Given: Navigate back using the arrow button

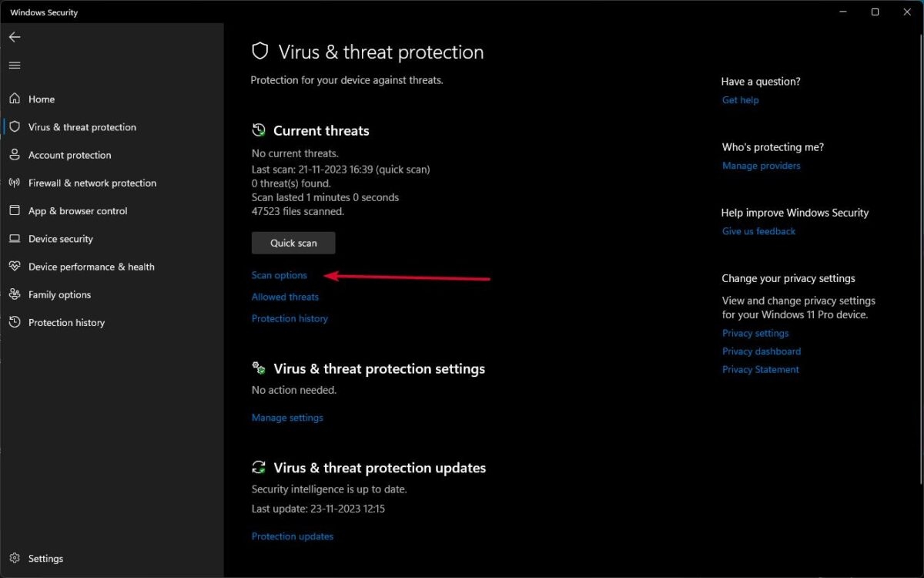Looking at the screenshot, I should coord(14,36).
